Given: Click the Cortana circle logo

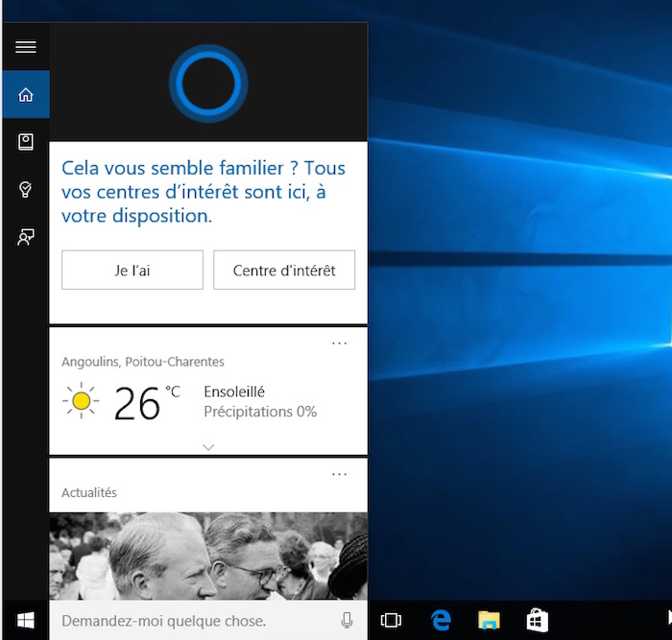Looking at the screenshot, I should (208, 83).
